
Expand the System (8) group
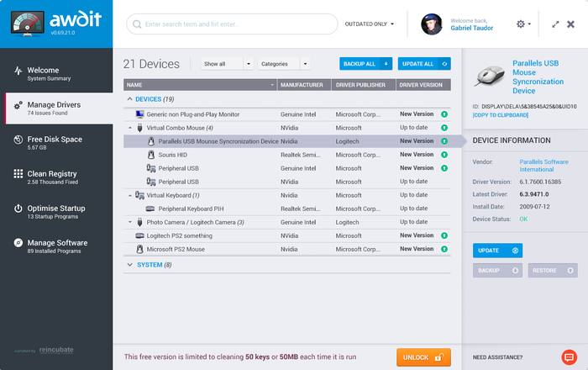(129, 265)
